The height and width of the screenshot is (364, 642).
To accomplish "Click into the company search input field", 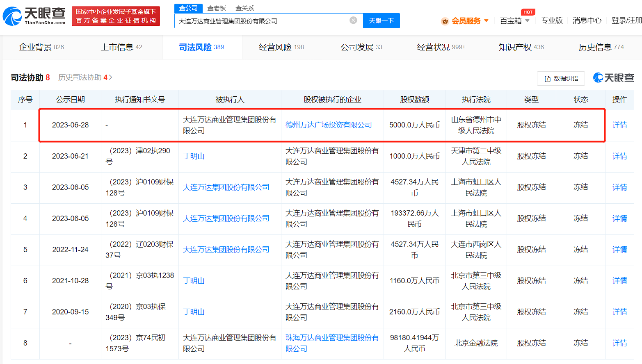I will 263,21.
